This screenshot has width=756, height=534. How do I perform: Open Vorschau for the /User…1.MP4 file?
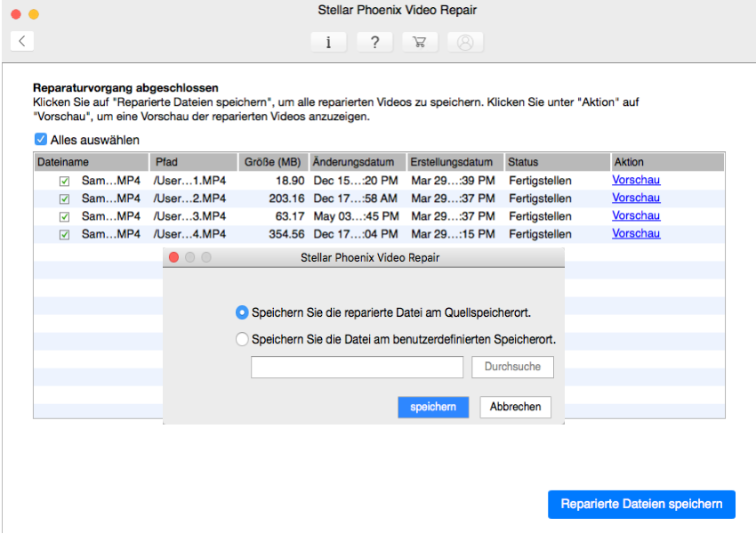(636, 180)
